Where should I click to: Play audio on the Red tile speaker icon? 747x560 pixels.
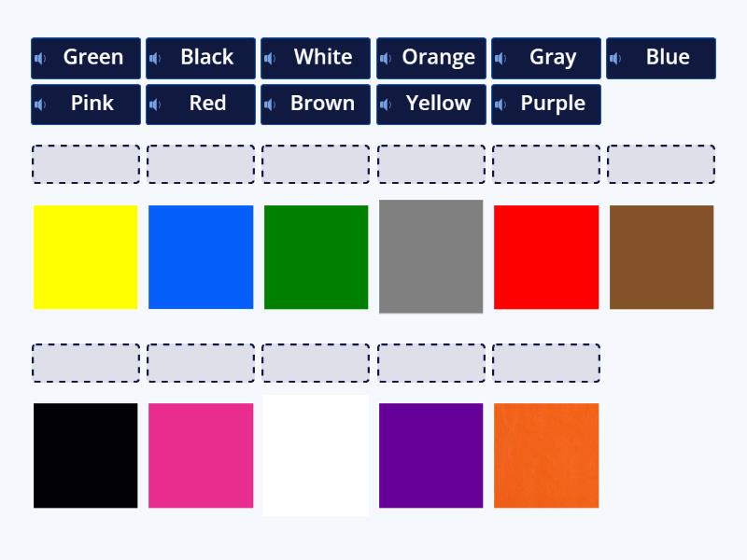tap(154, 104)
